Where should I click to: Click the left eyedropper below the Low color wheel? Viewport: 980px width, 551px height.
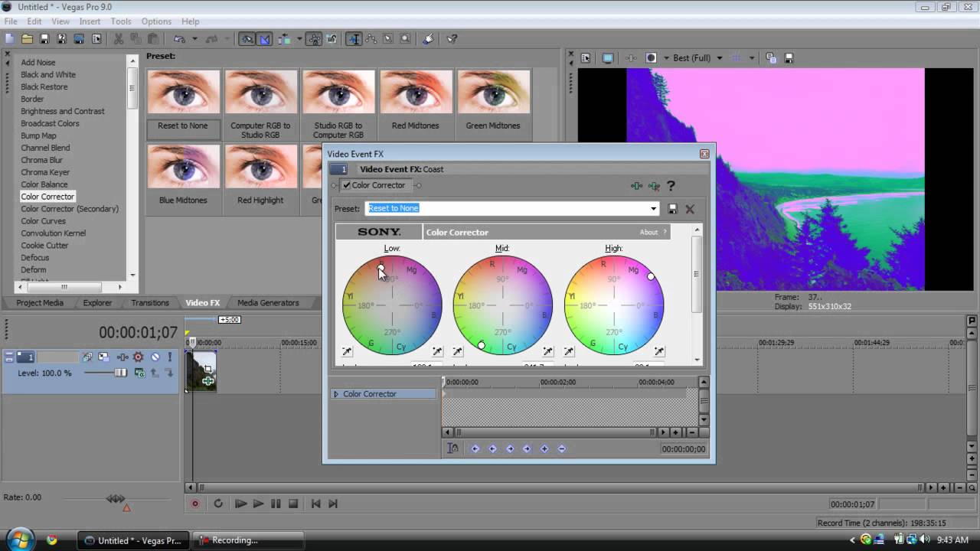tap(347, 351)
